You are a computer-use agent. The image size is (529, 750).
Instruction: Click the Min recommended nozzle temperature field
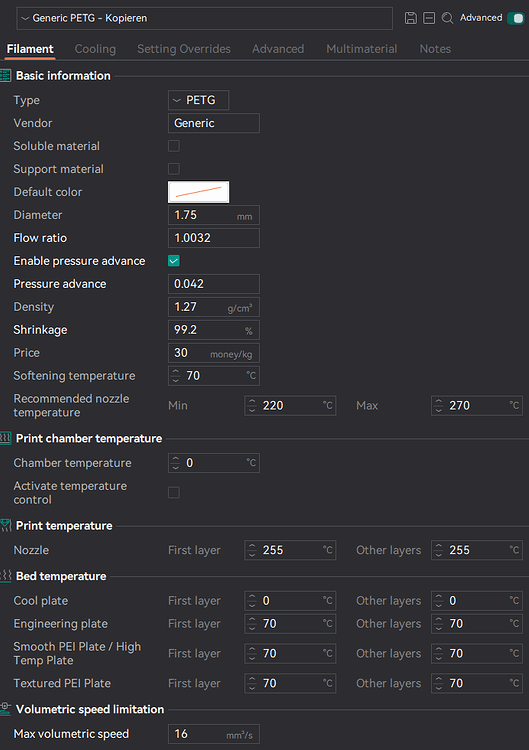click(290, 406)
